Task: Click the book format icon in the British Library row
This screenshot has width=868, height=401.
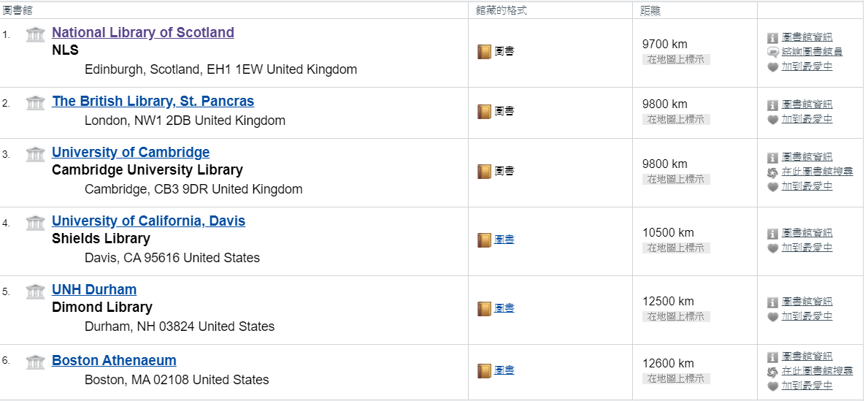Action: (485, 112)
